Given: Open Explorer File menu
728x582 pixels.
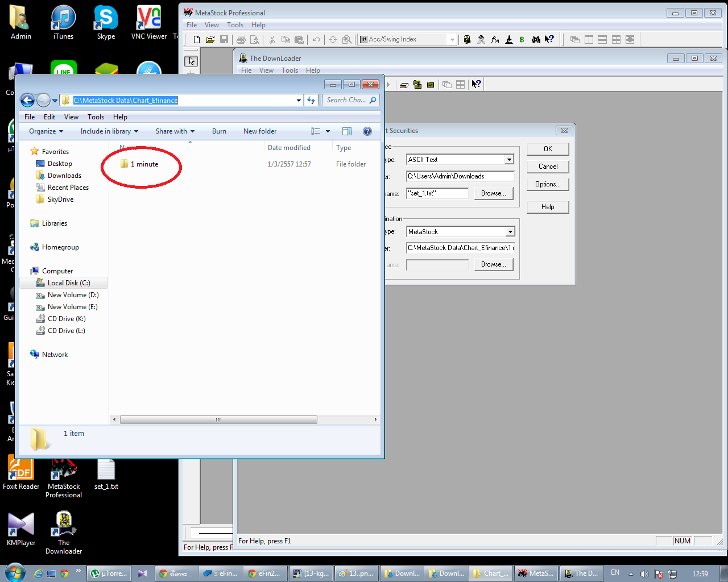Looking at the screenshot, I should pos(30,117).
